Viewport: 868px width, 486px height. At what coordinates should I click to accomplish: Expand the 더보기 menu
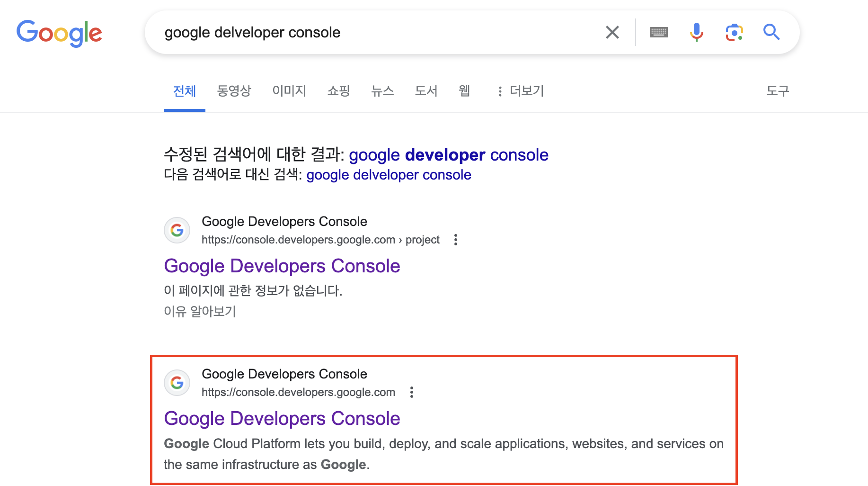click(x=520, y=90)
